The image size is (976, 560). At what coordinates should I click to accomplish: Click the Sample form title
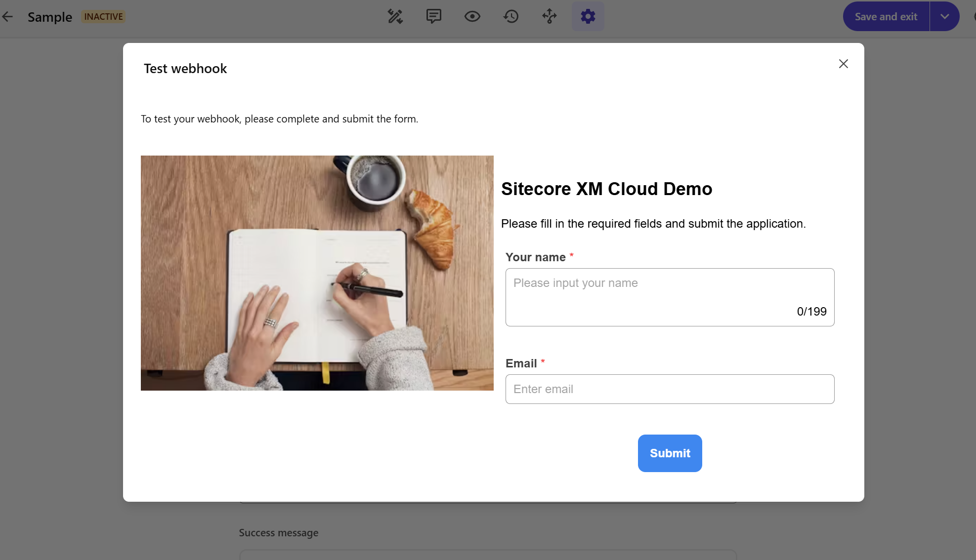50,17
